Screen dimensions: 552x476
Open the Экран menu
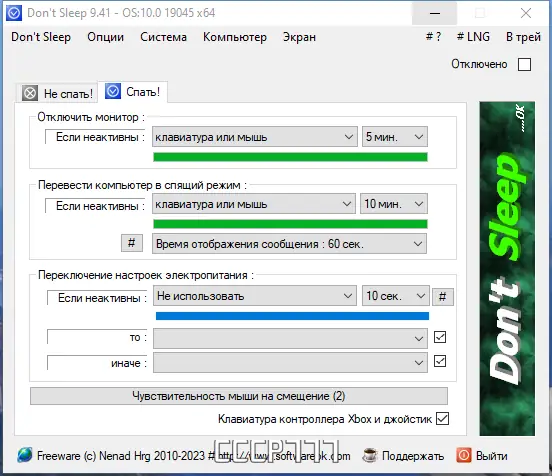pyautogui.click(x=299, y=37)
